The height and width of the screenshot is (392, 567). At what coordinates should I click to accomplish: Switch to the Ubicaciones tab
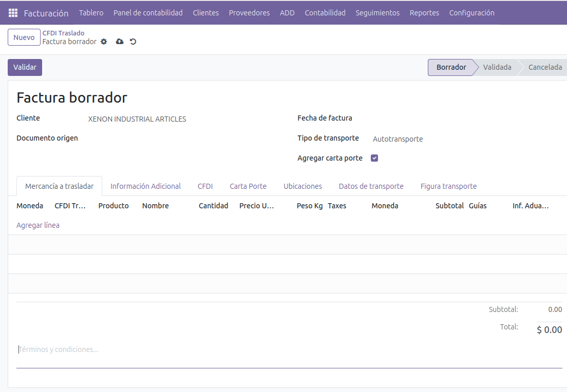pos(303,186)
